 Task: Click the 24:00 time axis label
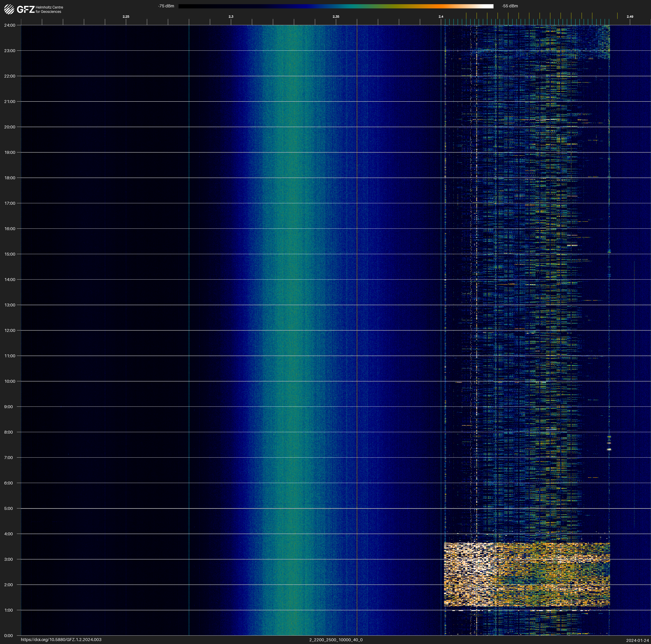9,25
